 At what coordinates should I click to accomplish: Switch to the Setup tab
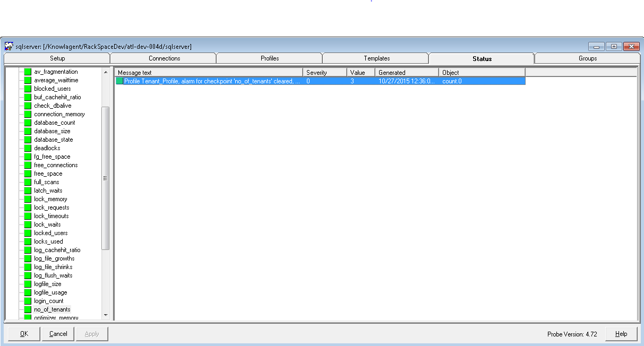point(57,58)
